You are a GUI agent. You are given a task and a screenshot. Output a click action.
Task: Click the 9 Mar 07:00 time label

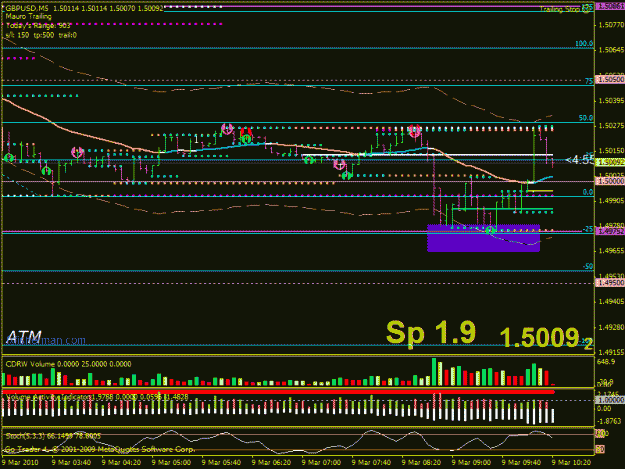tap(321, 463)
